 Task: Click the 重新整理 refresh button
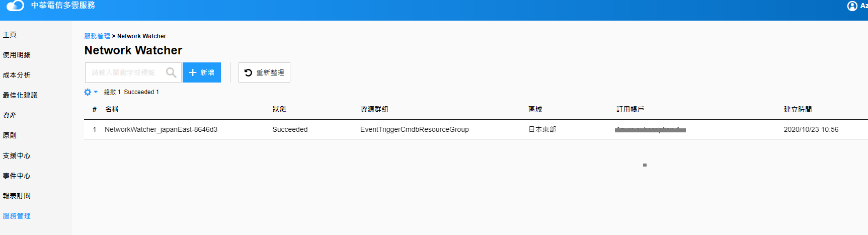[x=264, y=72]
